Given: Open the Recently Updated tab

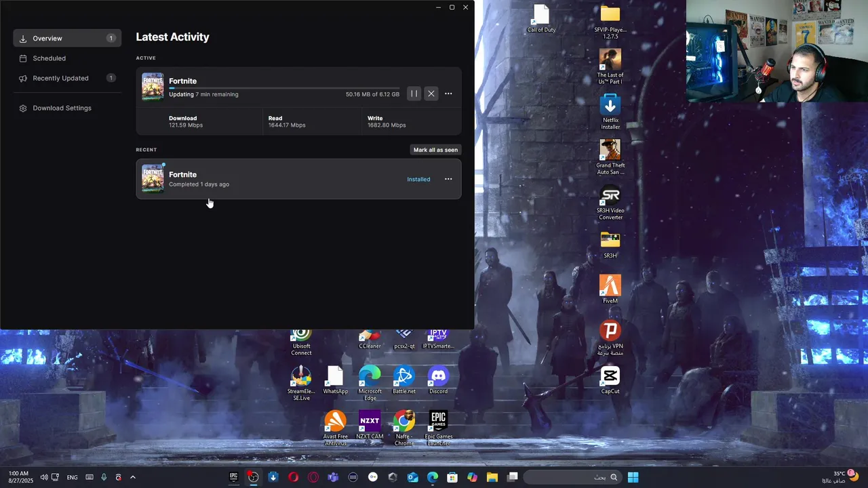Looking at the screenshot, I should pyautogui.click(x=67, y=78).
